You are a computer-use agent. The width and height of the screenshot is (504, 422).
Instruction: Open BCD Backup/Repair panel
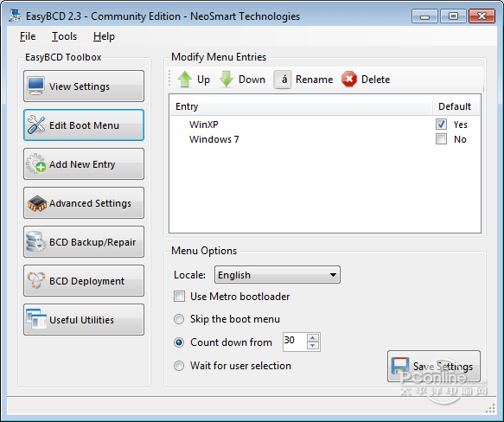click(84, 241)
